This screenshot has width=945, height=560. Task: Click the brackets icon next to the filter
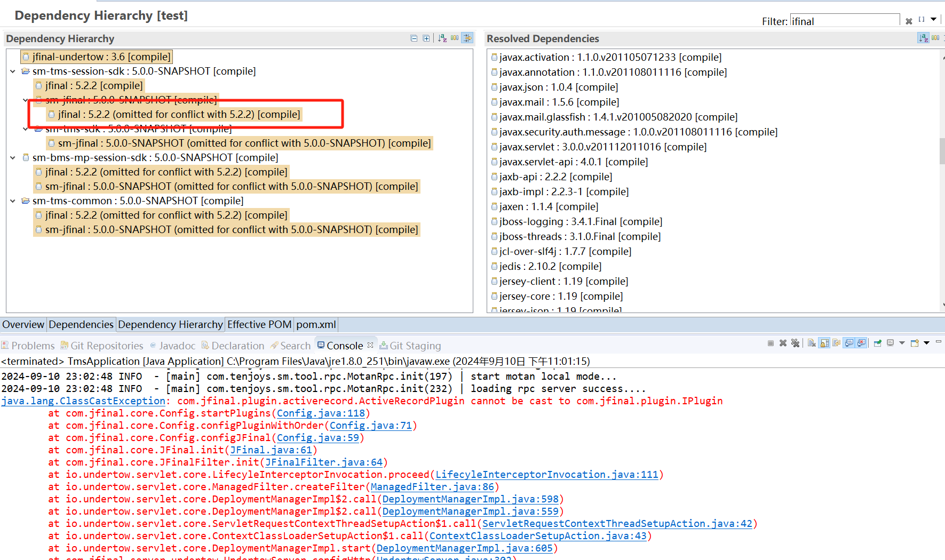coord(922,20)
